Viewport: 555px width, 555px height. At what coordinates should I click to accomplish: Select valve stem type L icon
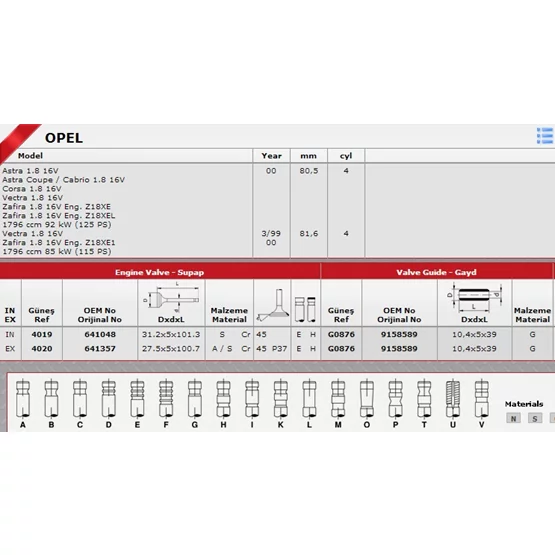point(309,399)
